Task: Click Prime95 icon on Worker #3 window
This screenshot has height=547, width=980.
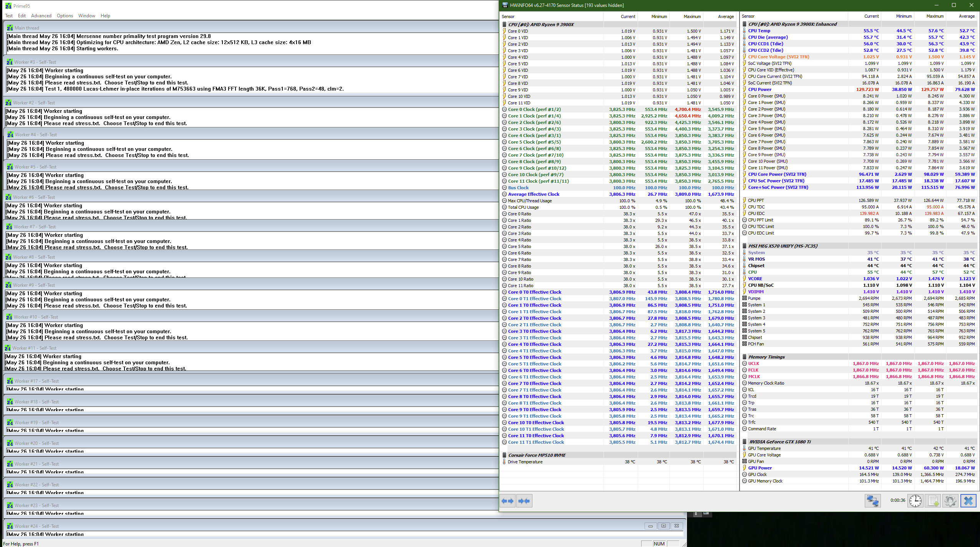Action: pyautogui.click(x=9, y=62)
